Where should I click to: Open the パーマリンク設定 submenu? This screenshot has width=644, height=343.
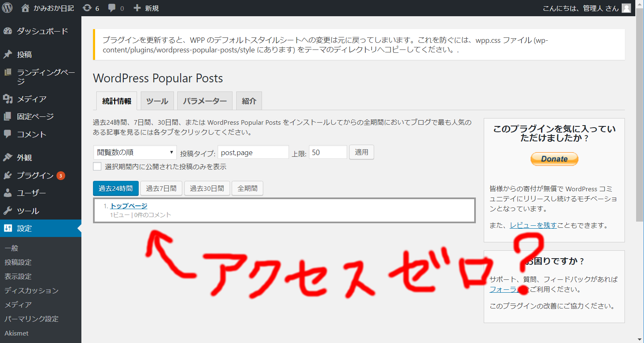click(32, 319)
